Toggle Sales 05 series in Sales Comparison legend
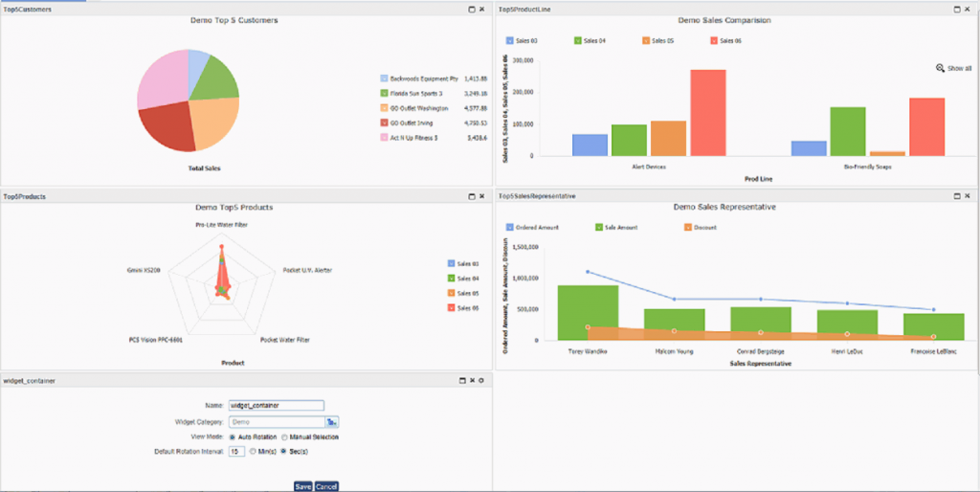This screenshot has height=492, width=980. 646,40
